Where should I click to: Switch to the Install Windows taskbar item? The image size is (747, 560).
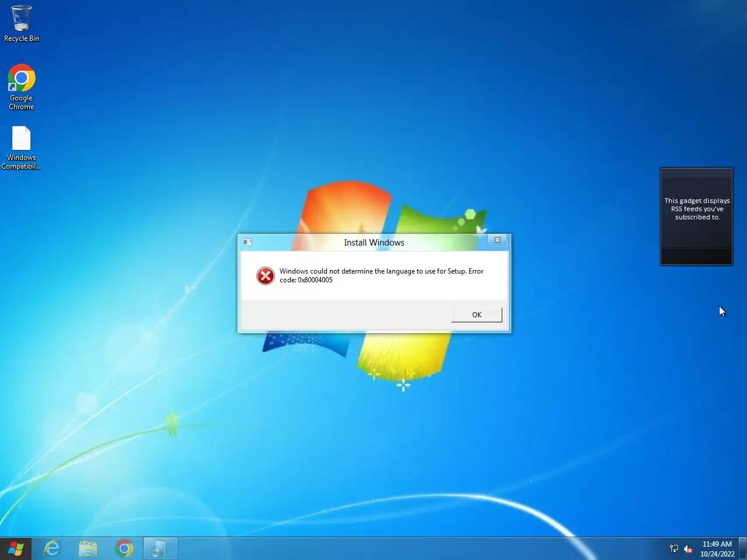pyautogui.click(x=160, y=549)
